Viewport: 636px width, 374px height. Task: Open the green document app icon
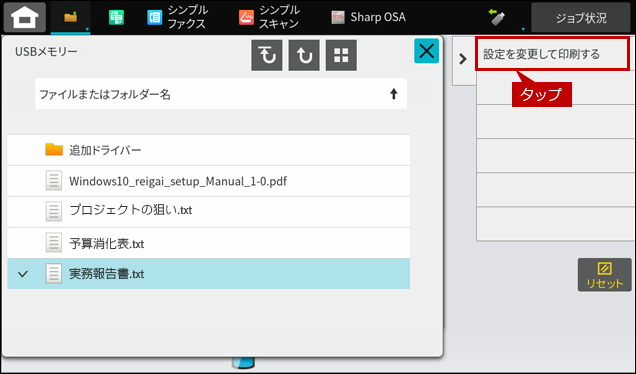[116, 17]
